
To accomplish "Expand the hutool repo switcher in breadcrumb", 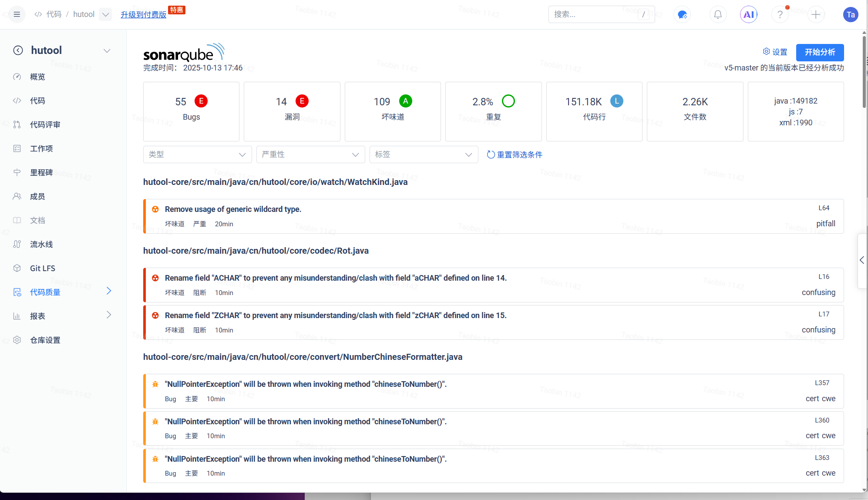I will [x=105, y=14].
